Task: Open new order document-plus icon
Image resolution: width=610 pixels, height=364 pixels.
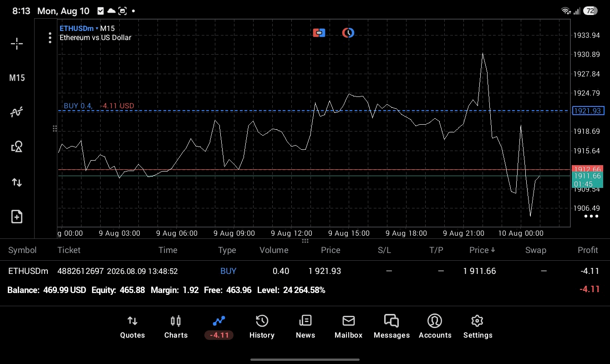Action: click(17, 217)
